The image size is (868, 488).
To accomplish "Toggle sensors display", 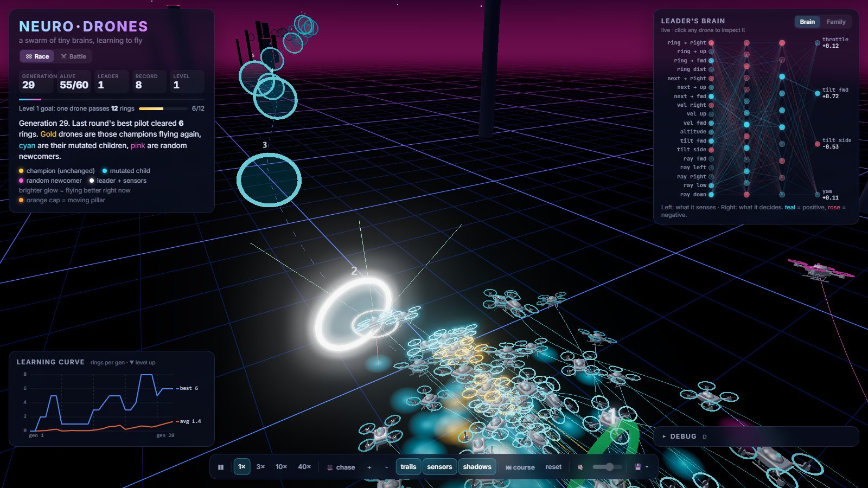I will point(439,467).
